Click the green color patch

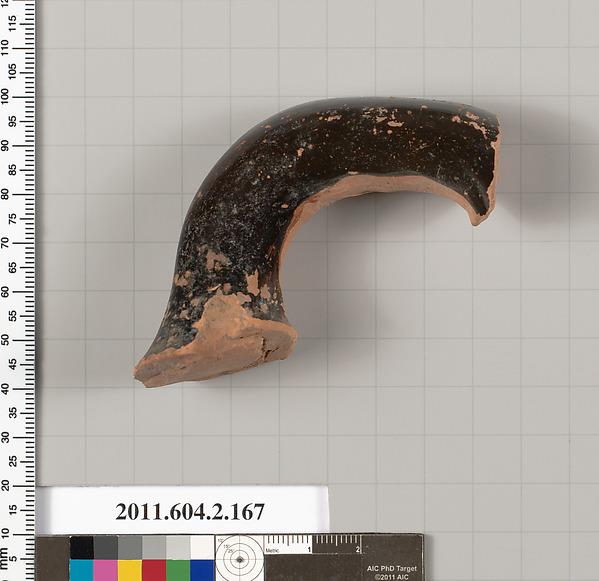click(x=178, y=570)
